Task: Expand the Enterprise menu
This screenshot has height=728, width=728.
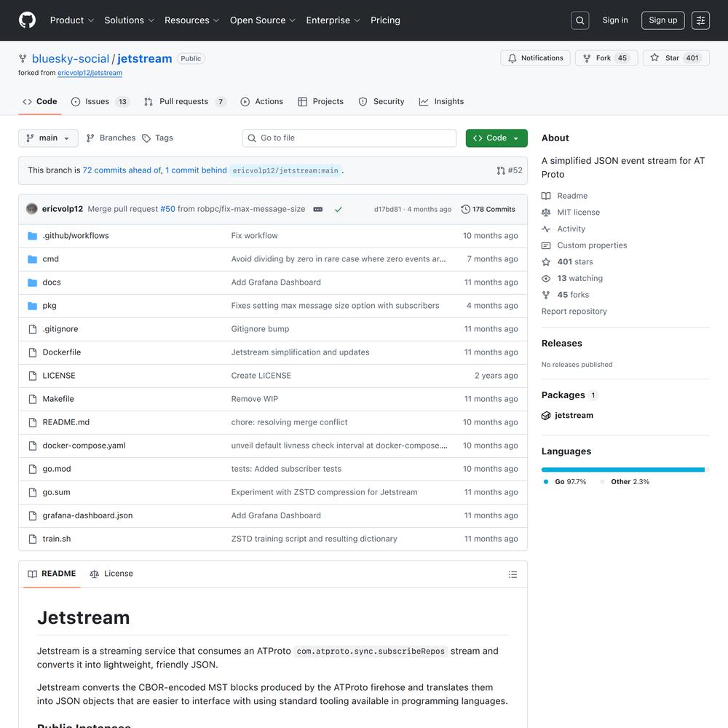Action: point(333,20)
